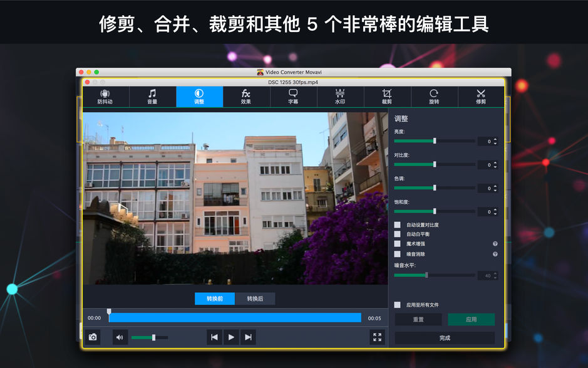The width and height of the screenshot is (588, 368).
Task: Click the play button under the preview
Action: click(231, 337)
